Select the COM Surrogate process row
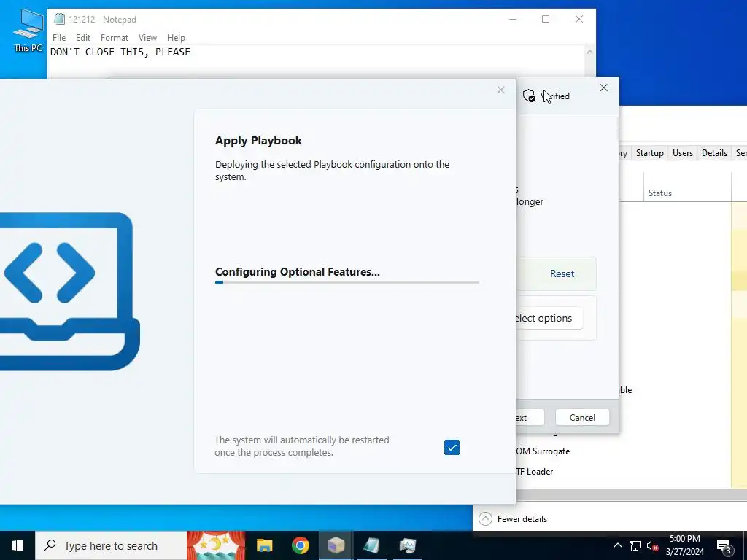 543,451
